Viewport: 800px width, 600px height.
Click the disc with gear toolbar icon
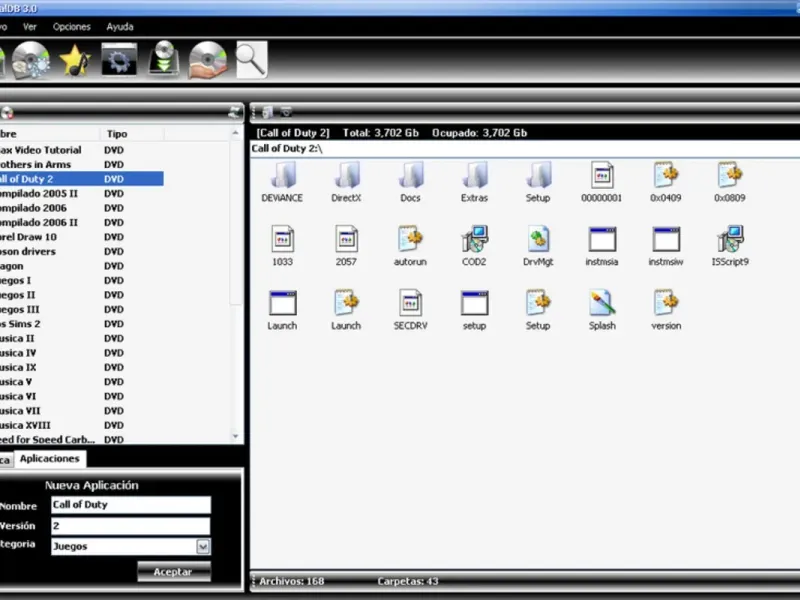point(30,60)
